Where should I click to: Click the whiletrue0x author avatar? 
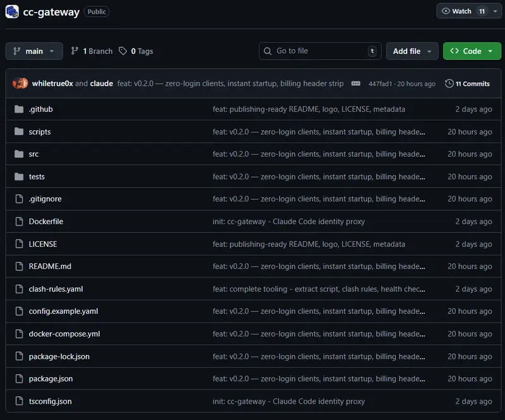pyautogui.click(x=20, y=83)
